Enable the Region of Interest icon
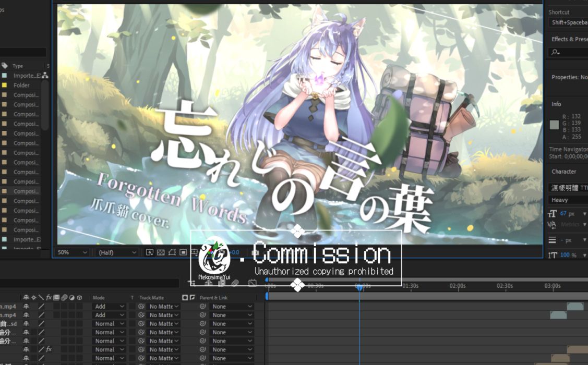Image resolution: width=588 pixels, height=365 pixels. tap(183, 252)
